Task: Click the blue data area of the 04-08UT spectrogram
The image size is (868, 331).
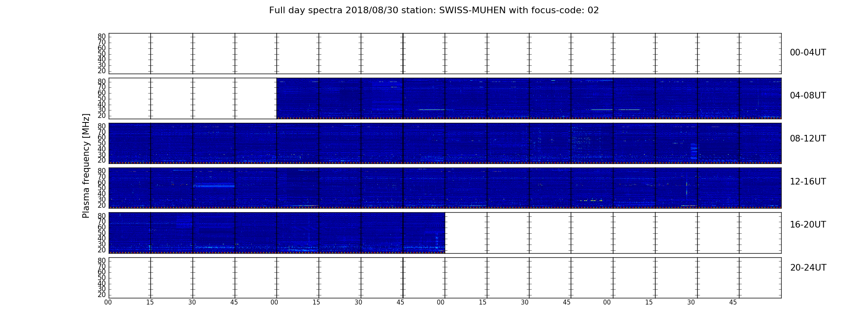Action: [x=529, y=98]
